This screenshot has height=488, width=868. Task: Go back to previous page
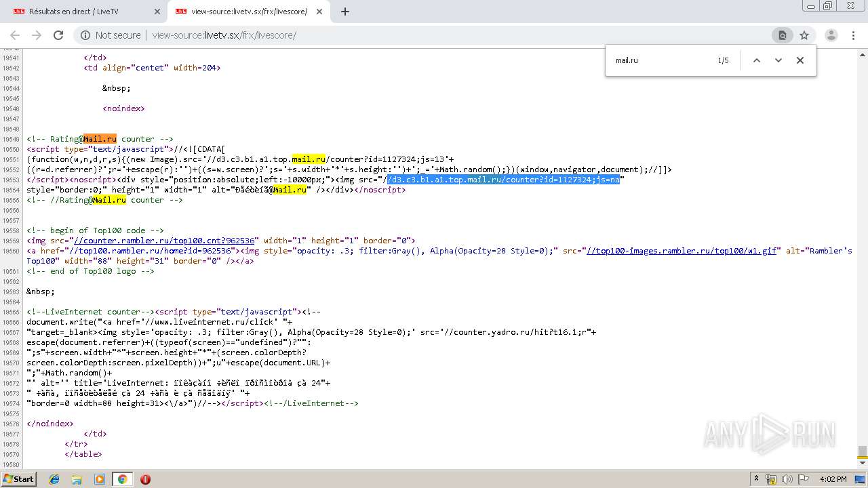pos(15,35)
